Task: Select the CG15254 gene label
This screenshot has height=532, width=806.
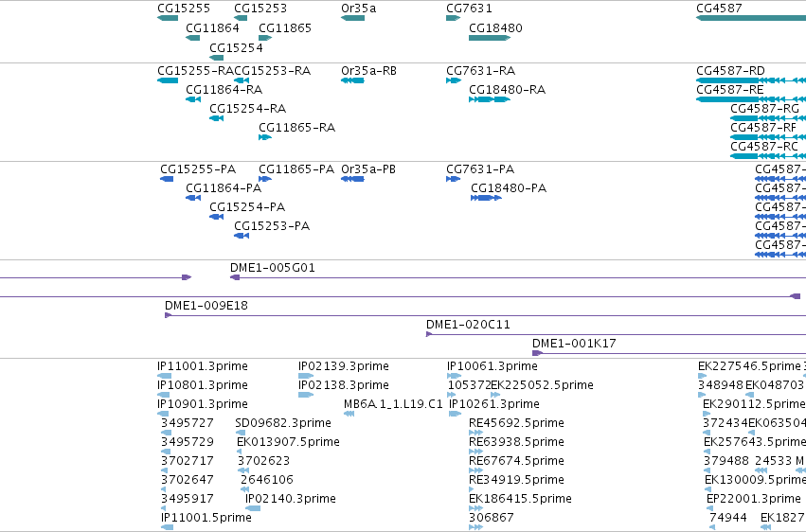Action: 236,47
